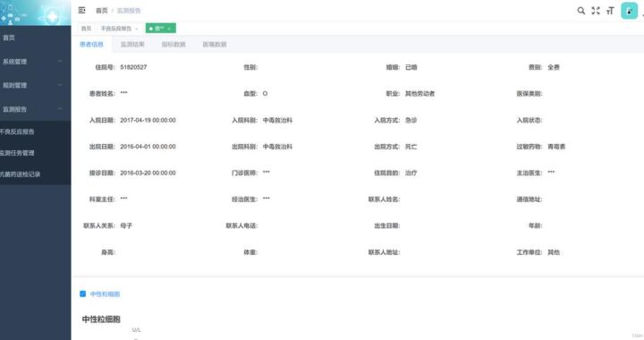Click the 住院目的 value 治疗
Viewport: 644px width, 340px height.
click(411, 173)
